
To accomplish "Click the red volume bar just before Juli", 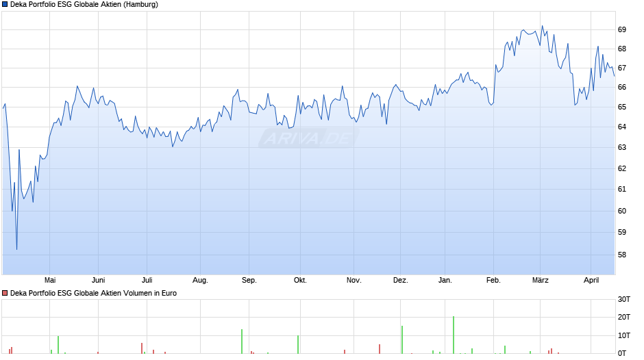I will pos(142,348).
